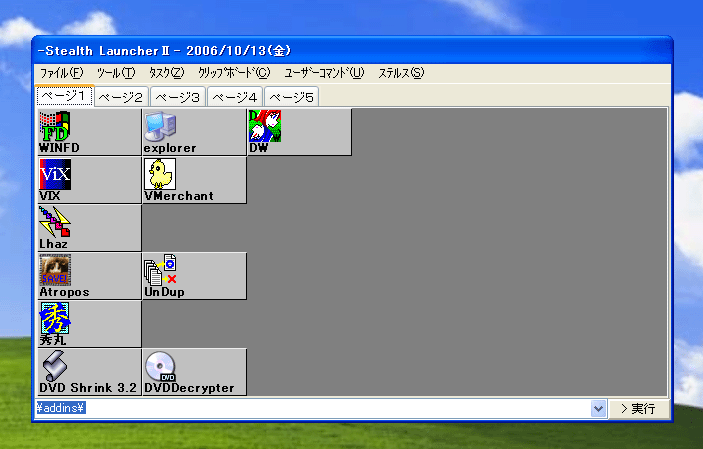Switch to the ページ5 tab
Image resolution: width=703 pixels, height=449 pixels.
click(291, 97)
